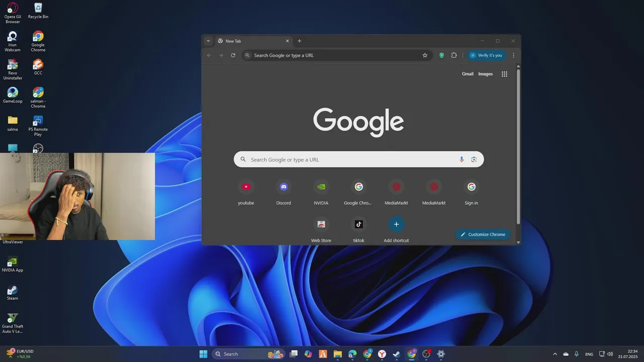The width and height of the screenshot is (644, 362).
Task: Click the back arrow in Chrome toolbar
Action: coord(209,55)
